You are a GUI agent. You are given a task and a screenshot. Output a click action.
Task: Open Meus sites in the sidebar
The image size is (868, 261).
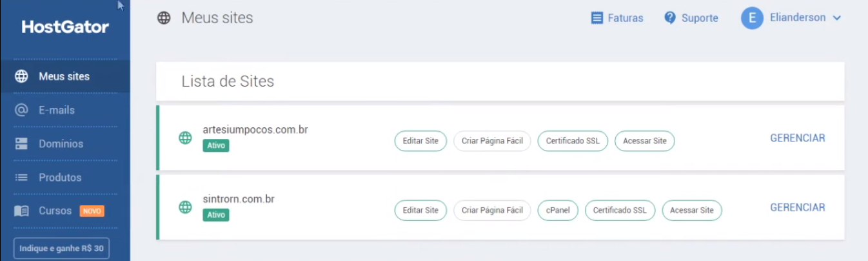click(x=65, y=76)
